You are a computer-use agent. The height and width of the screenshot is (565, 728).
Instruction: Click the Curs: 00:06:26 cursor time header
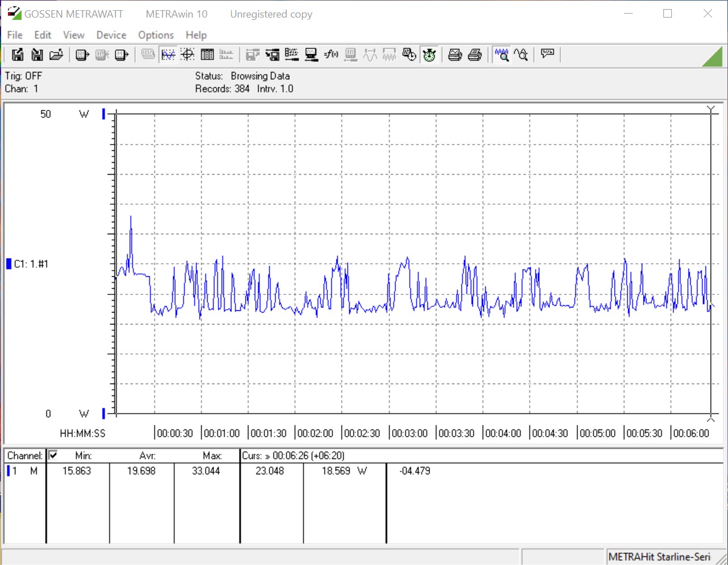293,456
